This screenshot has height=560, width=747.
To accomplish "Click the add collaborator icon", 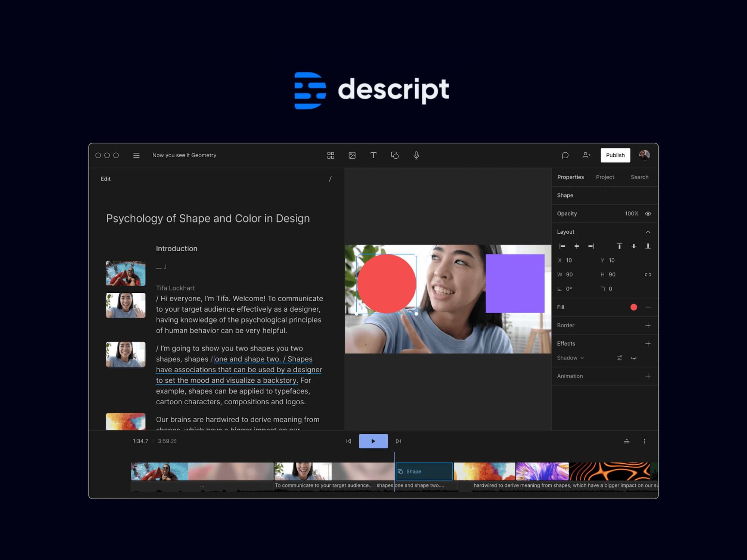I will pyautogui.click(x=586, y=155).
